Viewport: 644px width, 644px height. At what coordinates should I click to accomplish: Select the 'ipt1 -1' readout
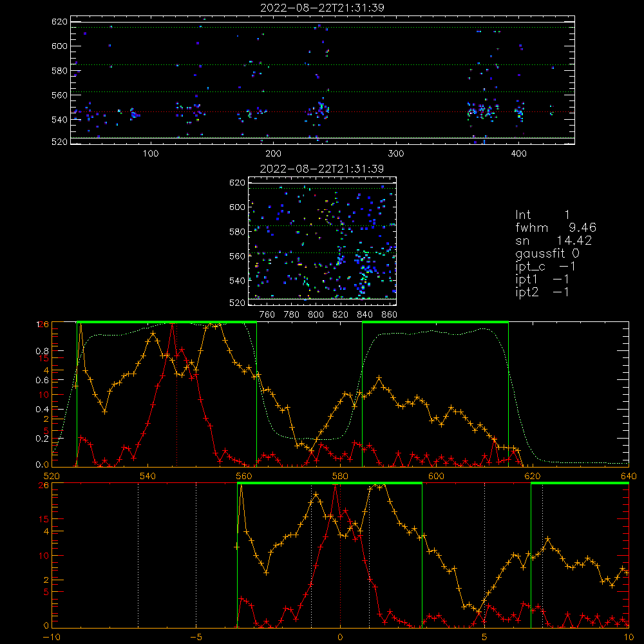[542, 279]
